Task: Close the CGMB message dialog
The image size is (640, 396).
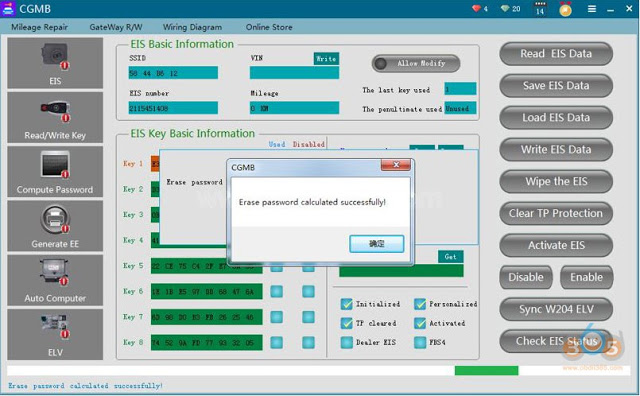Action: (x=396, y=165)
